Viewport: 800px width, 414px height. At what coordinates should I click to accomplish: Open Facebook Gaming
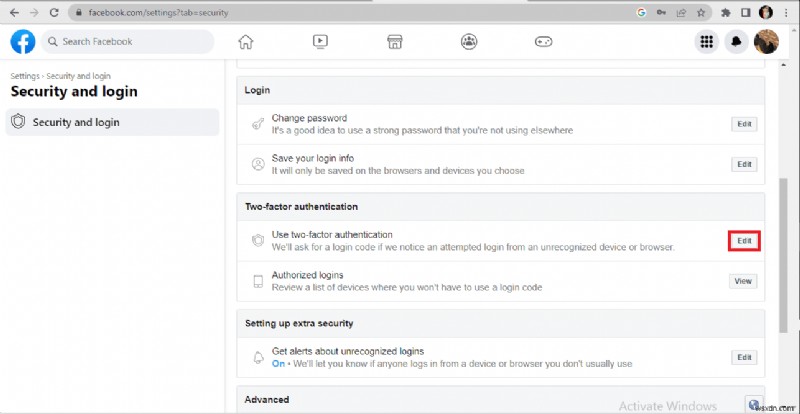coord(543,42)
